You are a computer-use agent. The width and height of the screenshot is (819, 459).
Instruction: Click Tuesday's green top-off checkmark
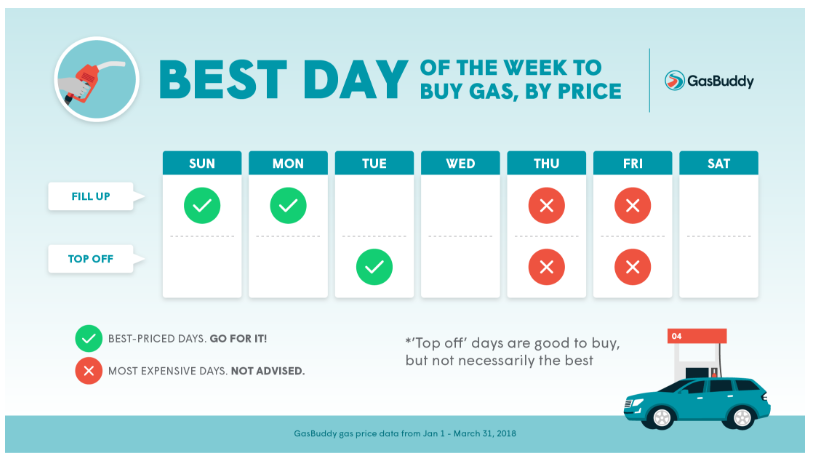375,267
